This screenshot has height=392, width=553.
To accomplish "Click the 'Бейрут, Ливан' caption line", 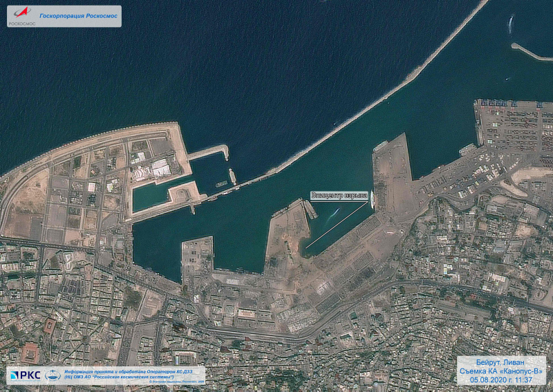I will 501,363.
